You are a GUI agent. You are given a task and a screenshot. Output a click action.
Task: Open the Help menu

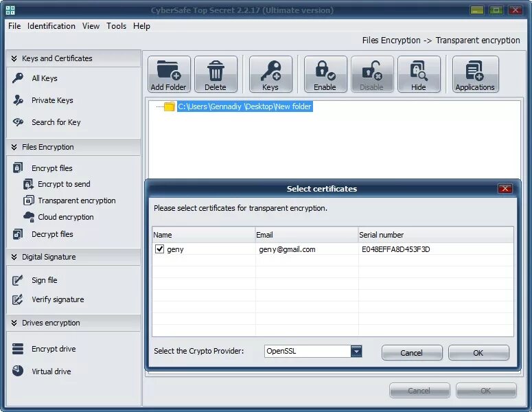(141, 26)
